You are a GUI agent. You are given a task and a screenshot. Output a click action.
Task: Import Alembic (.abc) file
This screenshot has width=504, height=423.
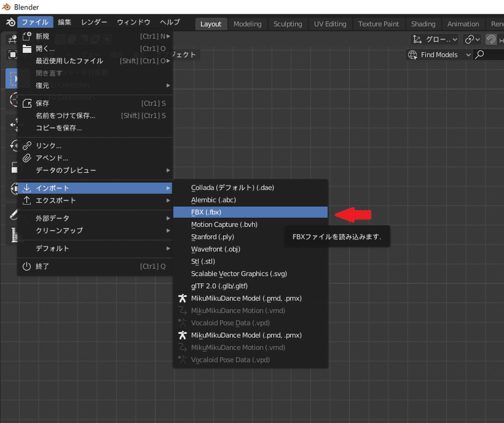250,200
